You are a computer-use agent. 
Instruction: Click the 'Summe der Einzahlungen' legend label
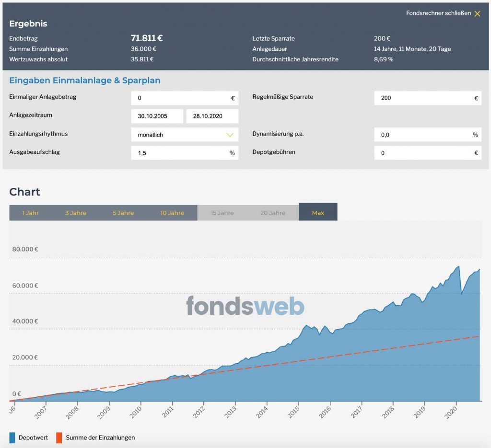(100, 437)
